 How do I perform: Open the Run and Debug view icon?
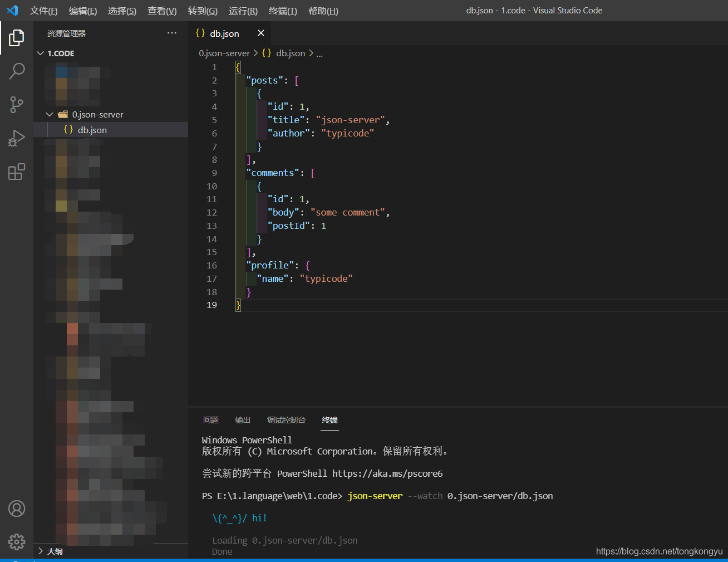pyautogui.click(x=17, y=138)
